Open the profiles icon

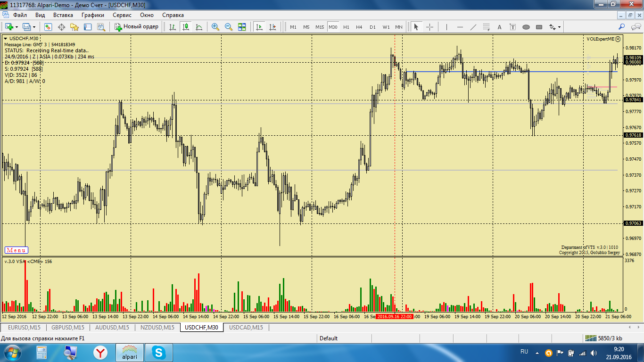(x=26, y=27)
